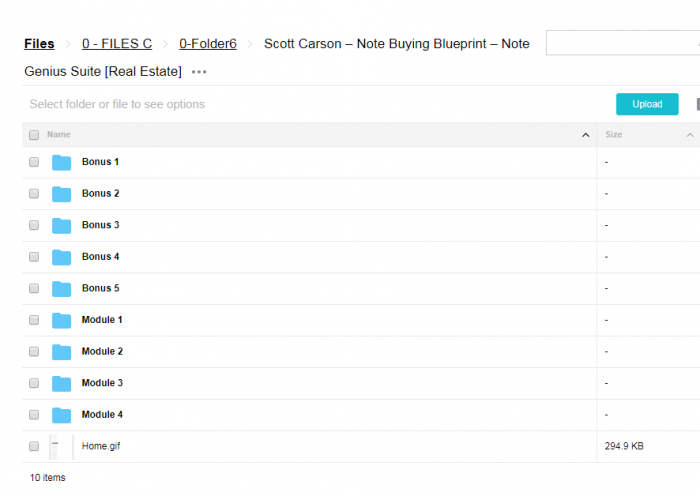Tick the Module 2 checkbox
Image resolution: width=700 pixels, height=496 pixels.
tap(34, 352)
